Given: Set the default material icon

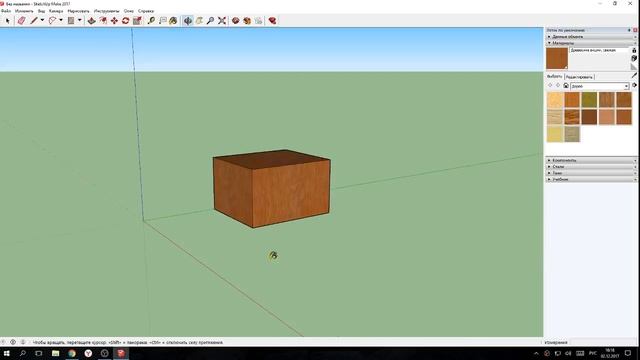Looking at the screenshot, I should click(633, 67).
